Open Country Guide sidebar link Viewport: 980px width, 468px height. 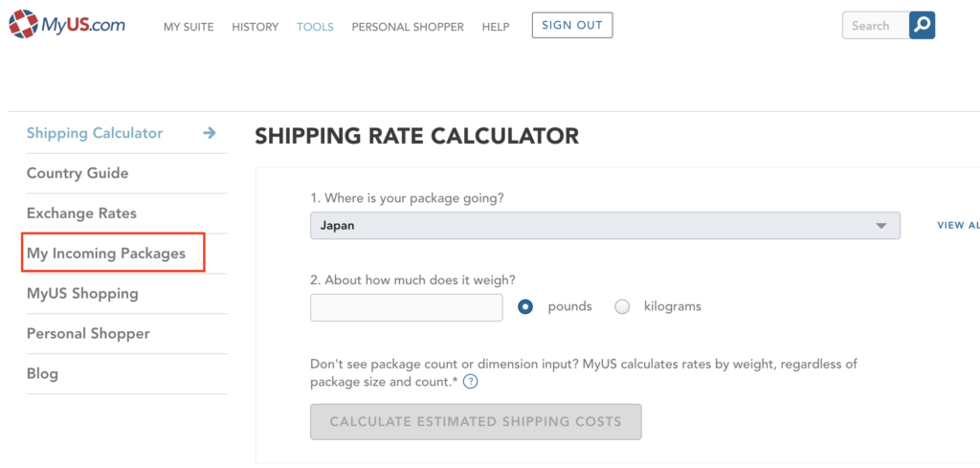tap(78, 173)
